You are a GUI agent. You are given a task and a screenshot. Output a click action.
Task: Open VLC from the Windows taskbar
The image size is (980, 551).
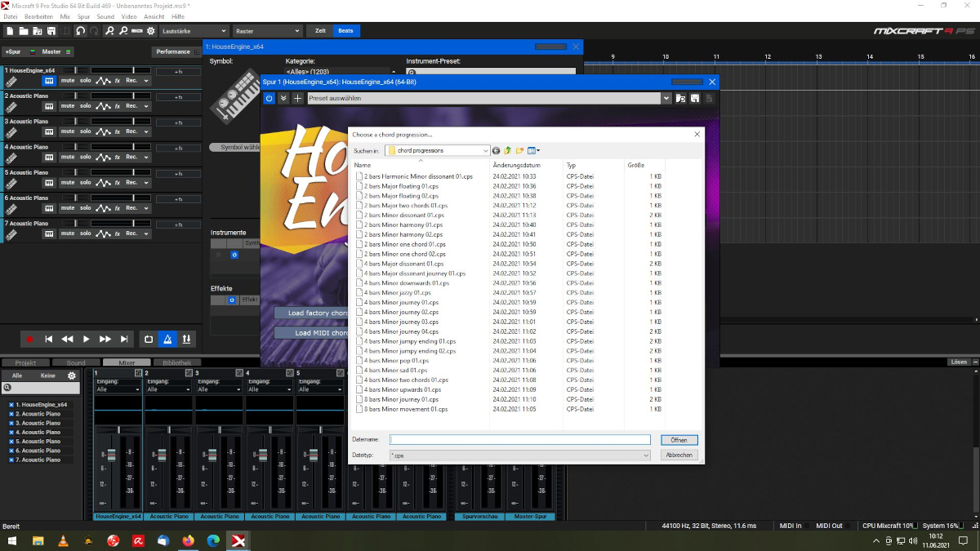tap(63, 540)
